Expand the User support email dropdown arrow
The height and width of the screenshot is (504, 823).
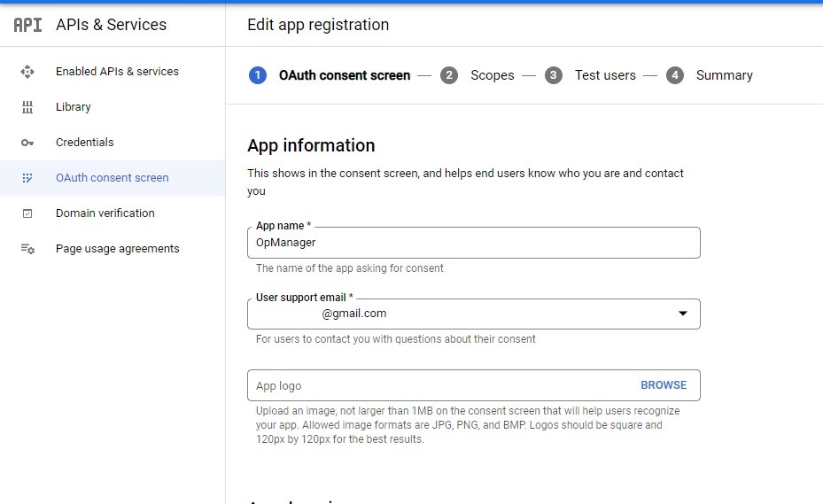click(683, 314)
